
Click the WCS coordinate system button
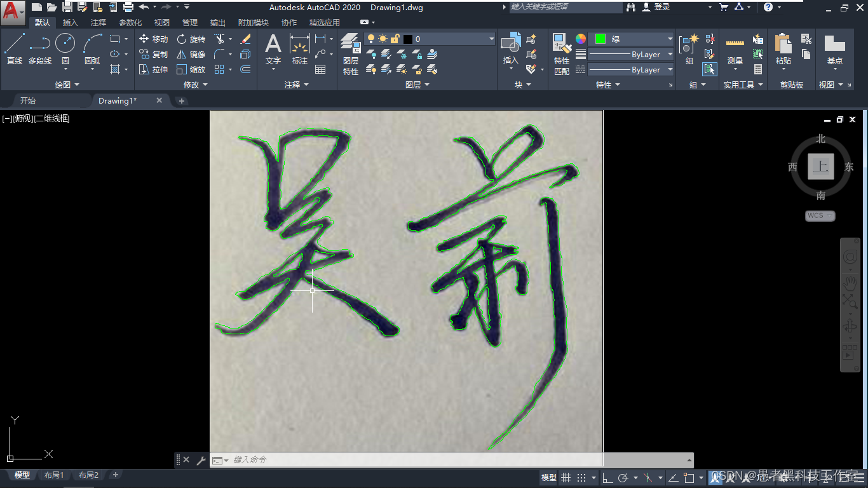[x=820, y=215]
